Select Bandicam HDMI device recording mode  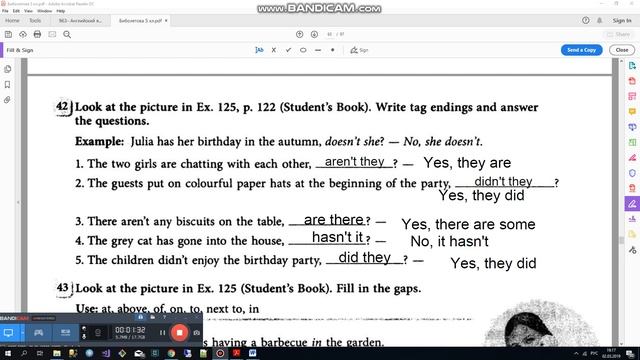click(x=65, y=333)
